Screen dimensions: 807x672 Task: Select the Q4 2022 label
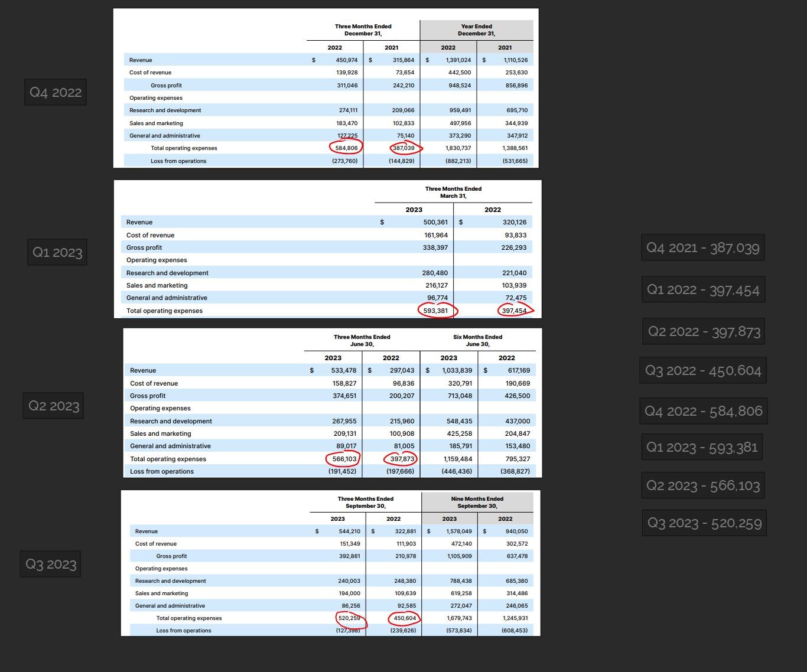point(55,92)
